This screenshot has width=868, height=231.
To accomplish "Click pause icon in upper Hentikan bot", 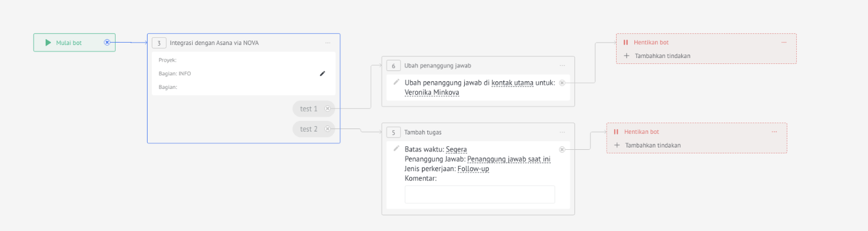I will click(626, 43).
